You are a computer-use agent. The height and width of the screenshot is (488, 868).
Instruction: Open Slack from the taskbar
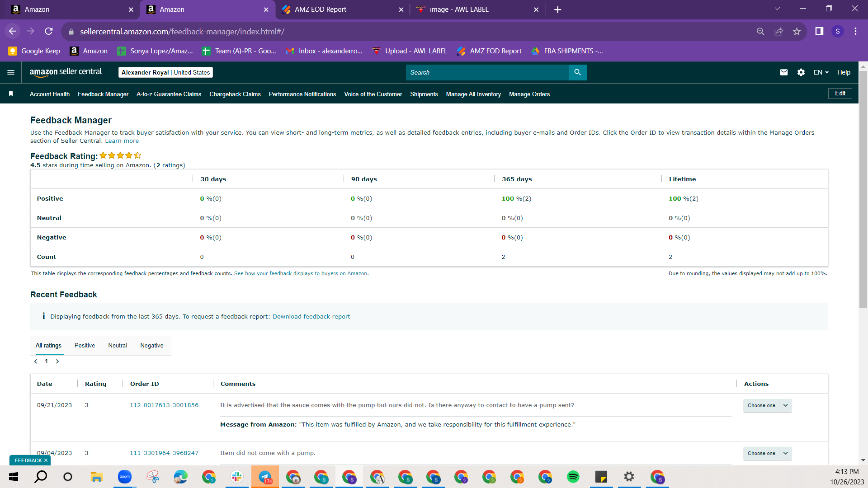coord(237,477)
